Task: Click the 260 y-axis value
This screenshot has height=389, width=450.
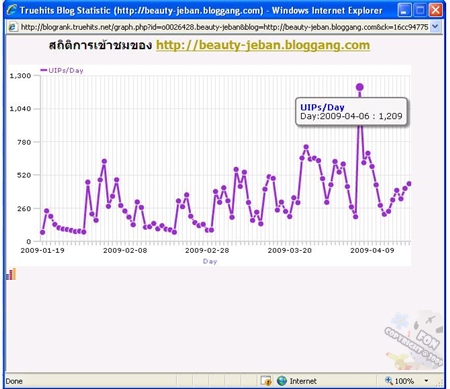Action: (x=24, y=209)
